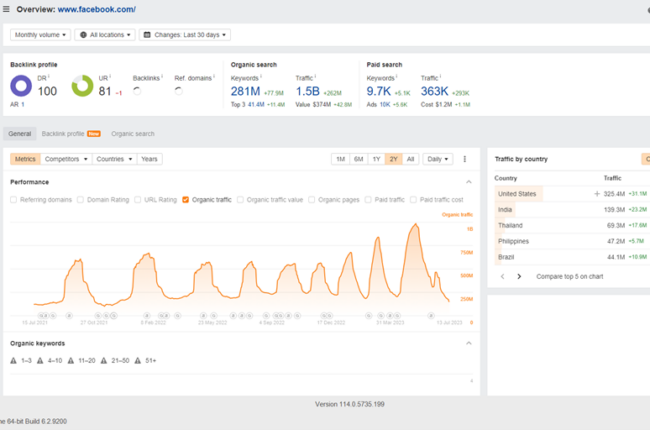The height and width of the screenshot is (430, 650).
Task: Click the DR purple donut chart icon
Action: [x=21, y=86]
